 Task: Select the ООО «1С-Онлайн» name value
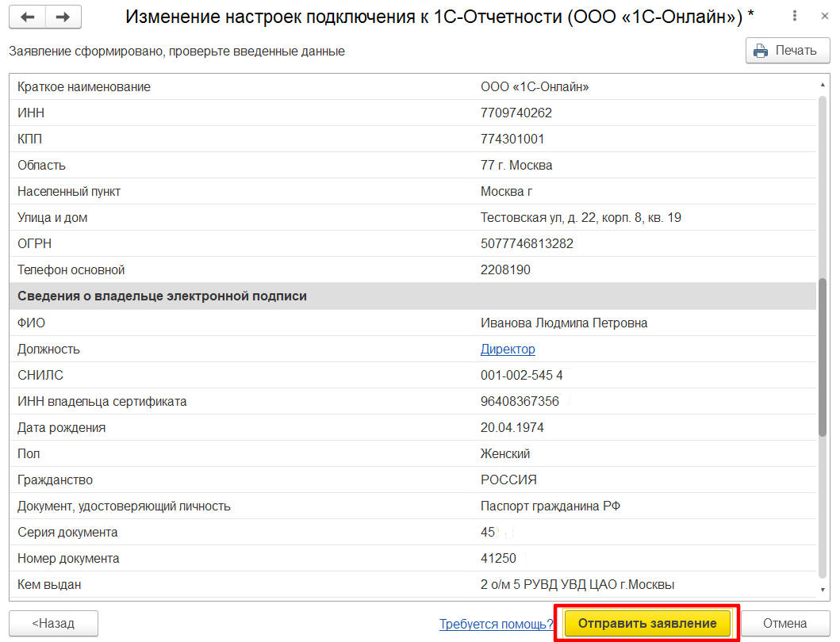tap(535, 86)
